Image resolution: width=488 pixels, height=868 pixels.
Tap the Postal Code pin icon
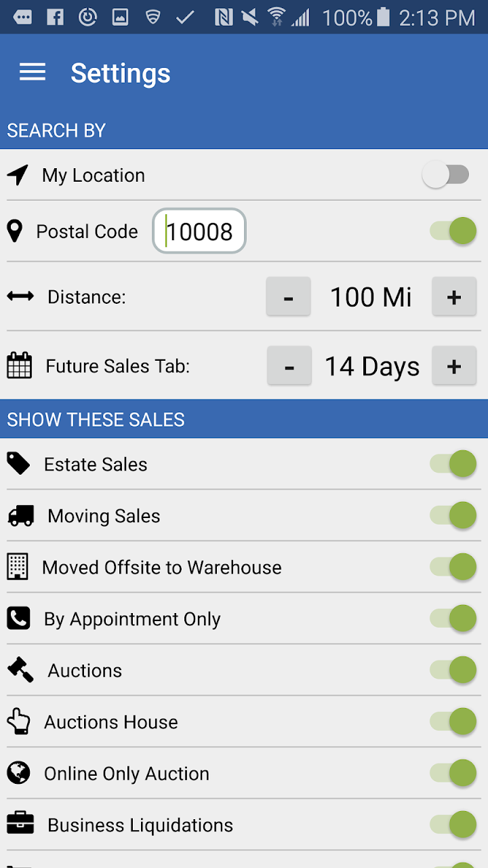pyautogui.click(x=14, y=231)
